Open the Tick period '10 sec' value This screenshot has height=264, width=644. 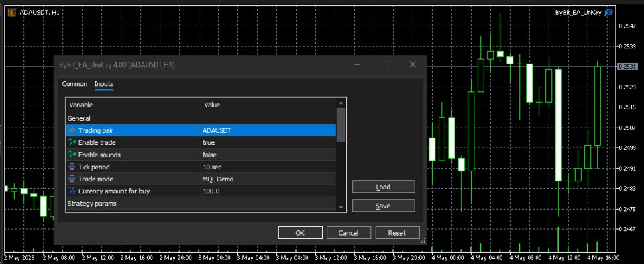213,167
